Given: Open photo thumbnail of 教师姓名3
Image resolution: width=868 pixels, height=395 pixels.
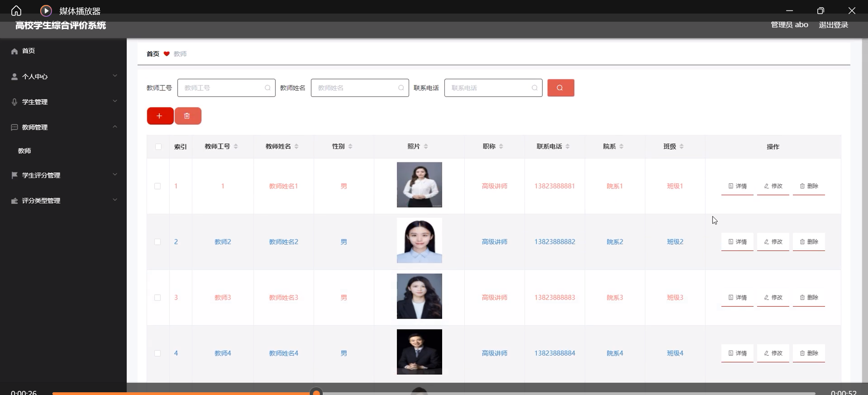Looking at the screenshot, I should point(420,296).
